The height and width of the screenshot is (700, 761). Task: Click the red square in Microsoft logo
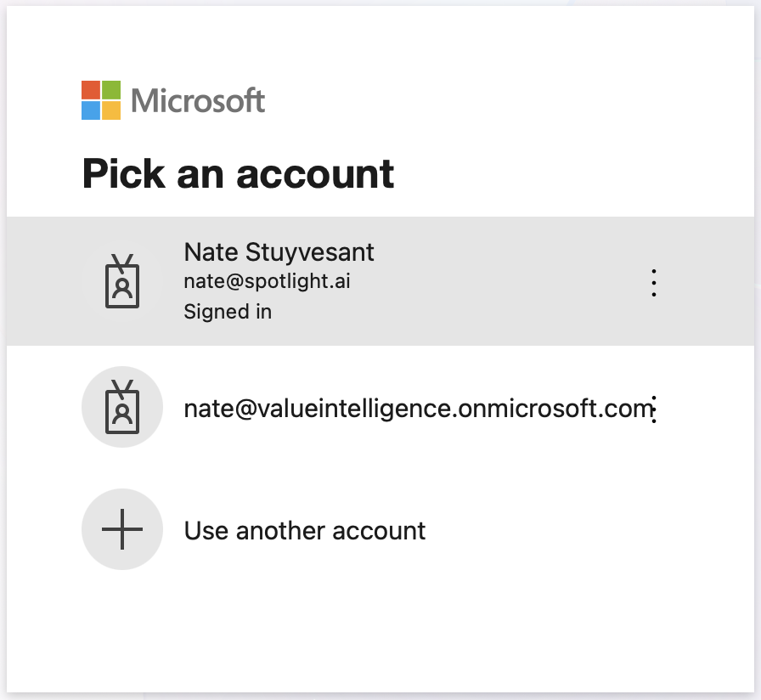coord(91,90)
